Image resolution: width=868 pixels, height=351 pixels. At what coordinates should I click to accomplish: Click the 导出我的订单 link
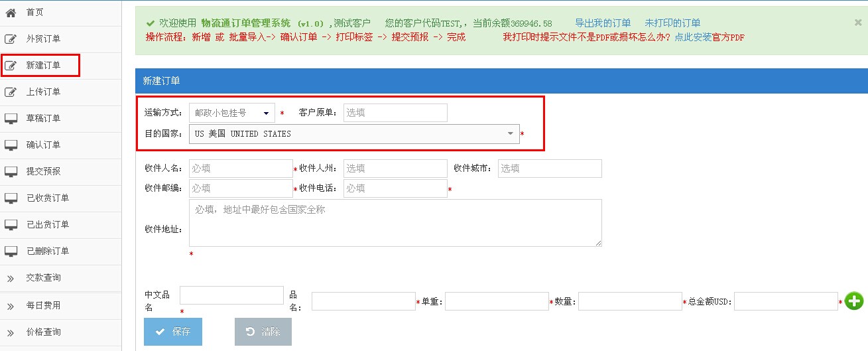(603, 23)
